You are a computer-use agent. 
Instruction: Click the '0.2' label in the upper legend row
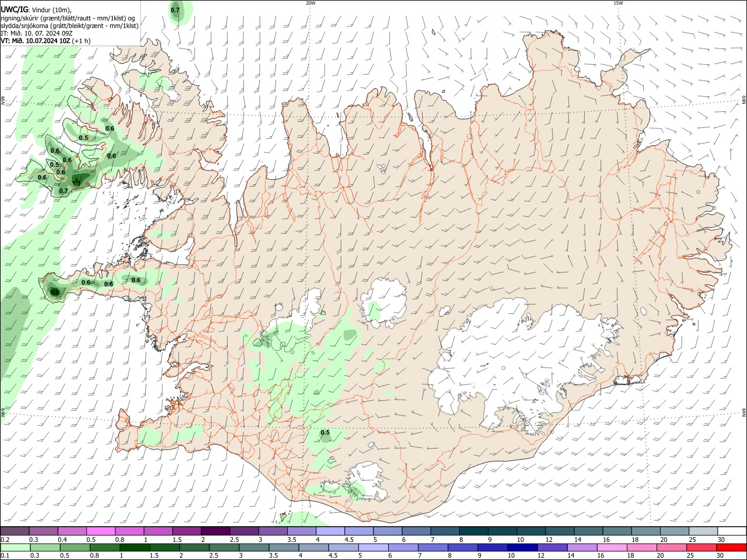coord(5,540)
